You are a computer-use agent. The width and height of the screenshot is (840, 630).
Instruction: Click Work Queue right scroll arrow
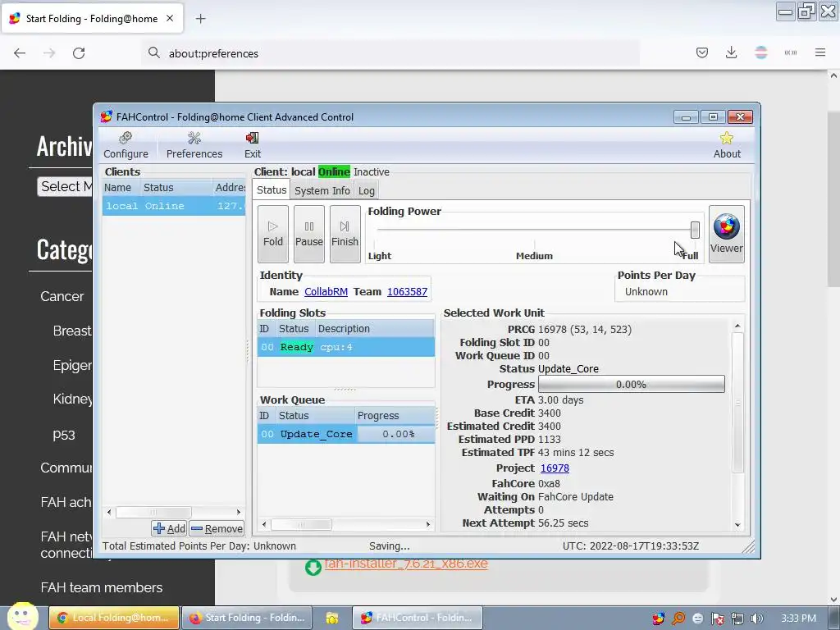(428, 524)
